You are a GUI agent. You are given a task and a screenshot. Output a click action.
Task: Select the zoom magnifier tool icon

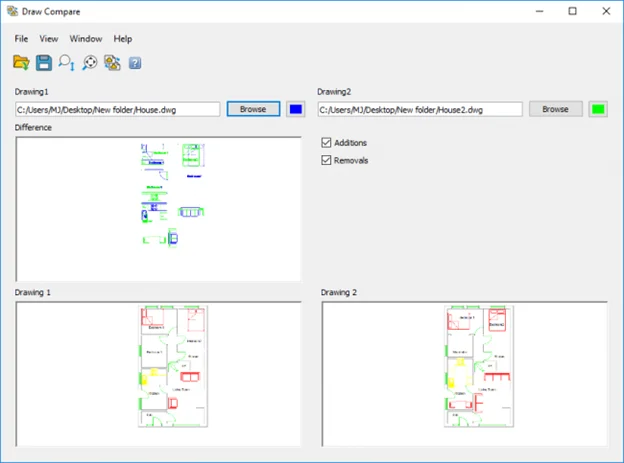pyautogui.click(x=67, y=63)
